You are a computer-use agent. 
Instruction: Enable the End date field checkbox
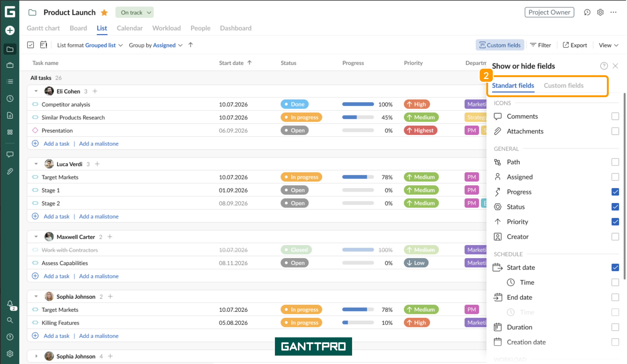tap(615, 297)
